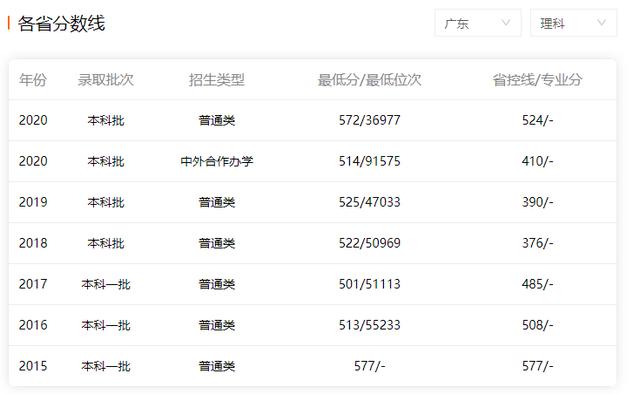
Task: Click the 年份 column header
Action: 33,80
